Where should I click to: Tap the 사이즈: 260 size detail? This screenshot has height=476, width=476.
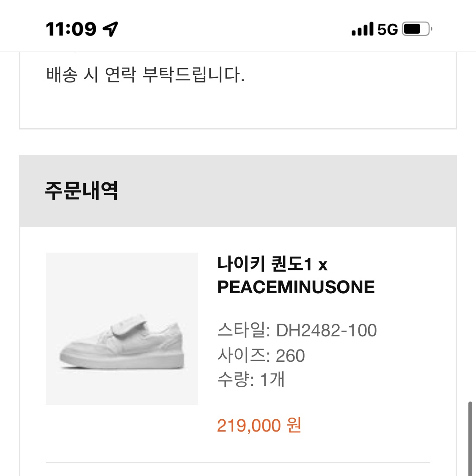tap(261, 355)
